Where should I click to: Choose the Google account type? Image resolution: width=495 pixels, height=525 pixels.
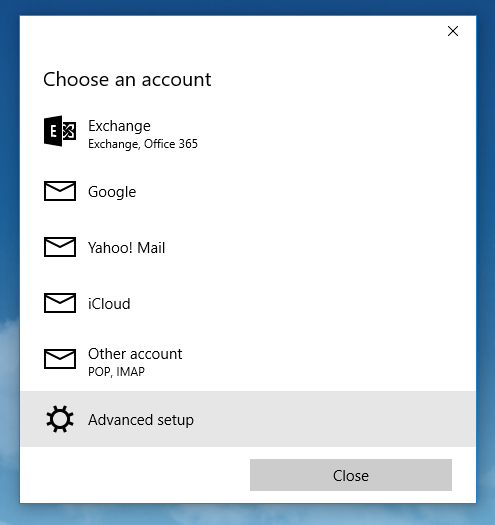click(248, 191)
